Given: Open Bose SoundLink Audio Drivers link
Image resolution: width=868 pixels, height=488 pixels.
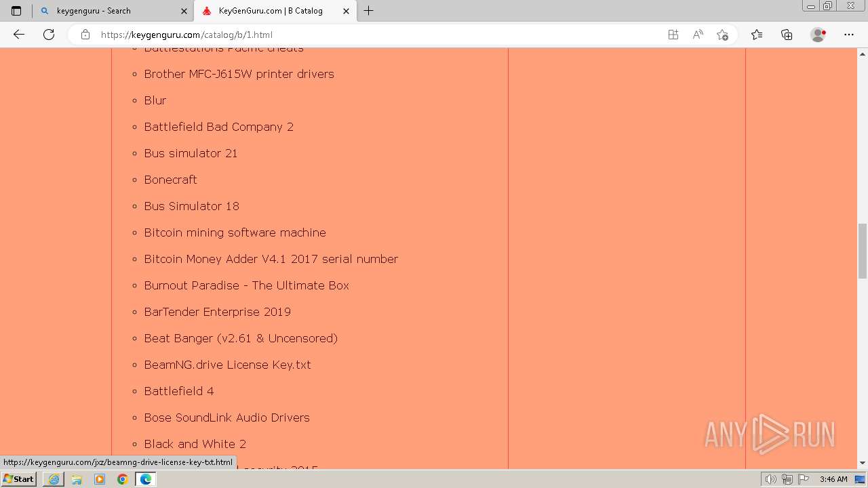Looking at the screenshot, I should tap(226, 418).
